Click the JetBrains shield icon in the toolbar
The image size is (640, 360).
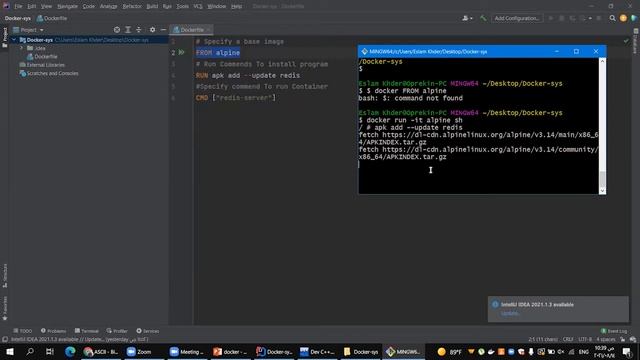pos(633,18)
